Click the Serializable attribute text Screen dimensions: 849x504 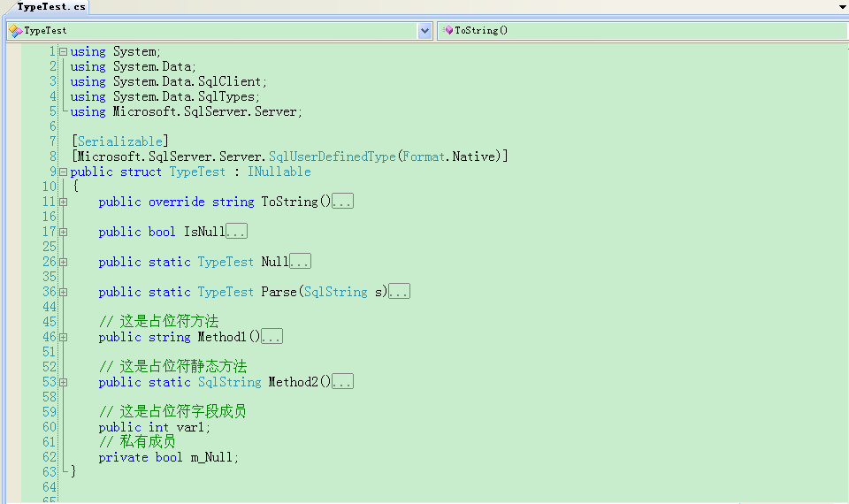point(120,141)
